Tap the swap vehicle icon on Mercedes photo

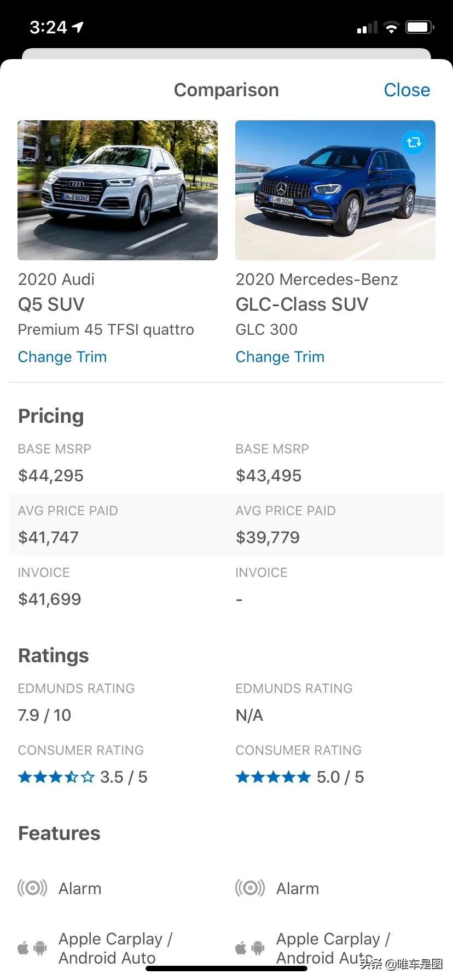pyautogui.click(x=414, y=143)
